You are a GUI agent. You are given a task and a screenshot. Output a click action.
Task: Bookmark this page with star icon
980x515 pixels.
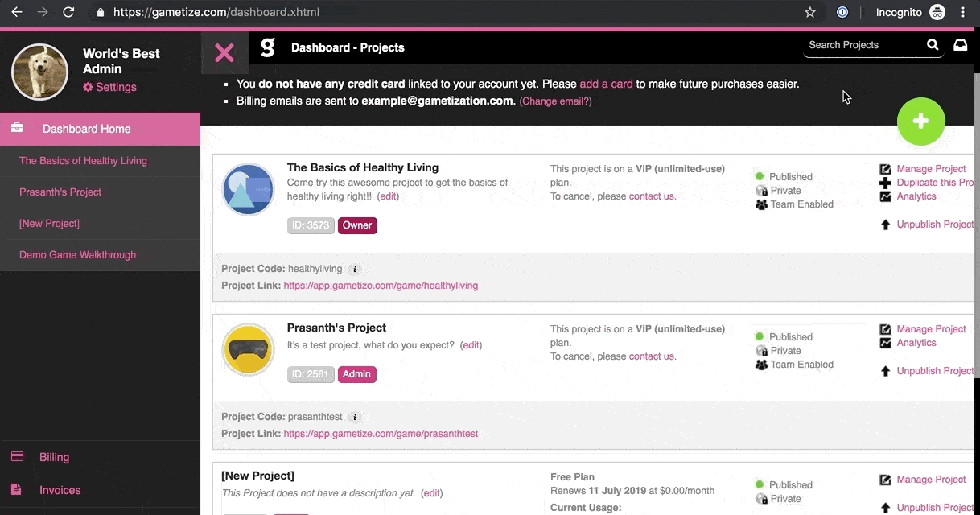[x=810, y=12]
